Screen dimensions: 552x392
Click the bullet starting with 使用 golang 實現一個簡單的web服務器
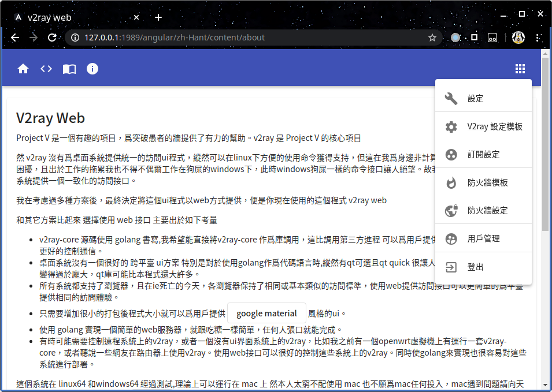tap(191, 330)
